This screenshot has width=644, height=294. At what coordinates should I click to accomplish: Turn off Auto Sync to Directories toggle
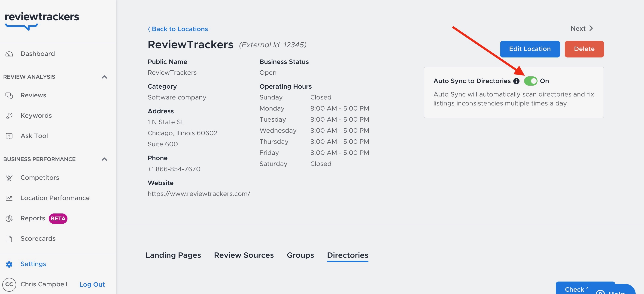(x=531, y=81)
